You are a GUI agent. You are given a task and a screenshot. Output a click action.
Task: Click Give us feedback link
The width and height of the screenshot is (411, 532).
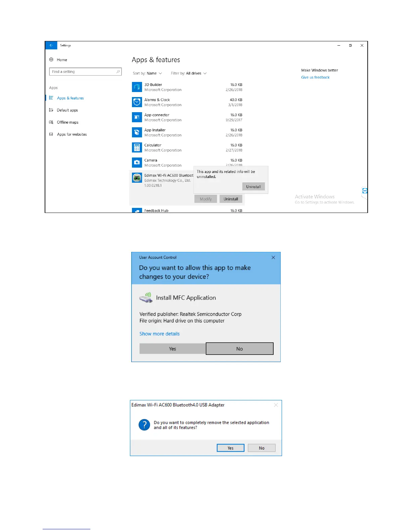tap(315, 77)
